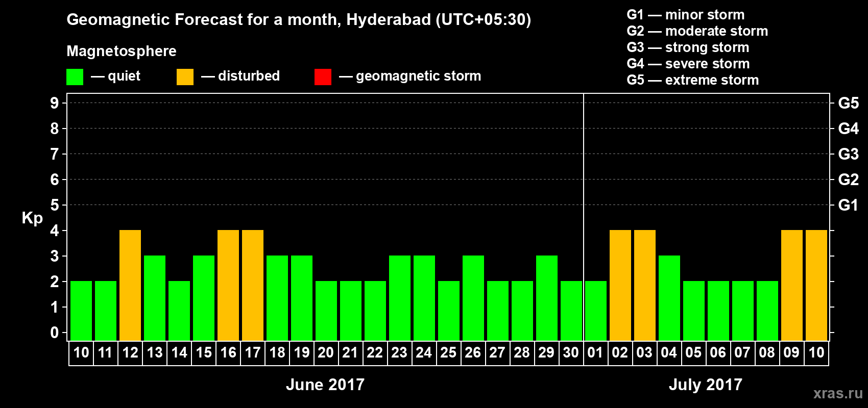Click the green bar for July 04
Screen dimensions: 868x408
(x=669, y=298)
